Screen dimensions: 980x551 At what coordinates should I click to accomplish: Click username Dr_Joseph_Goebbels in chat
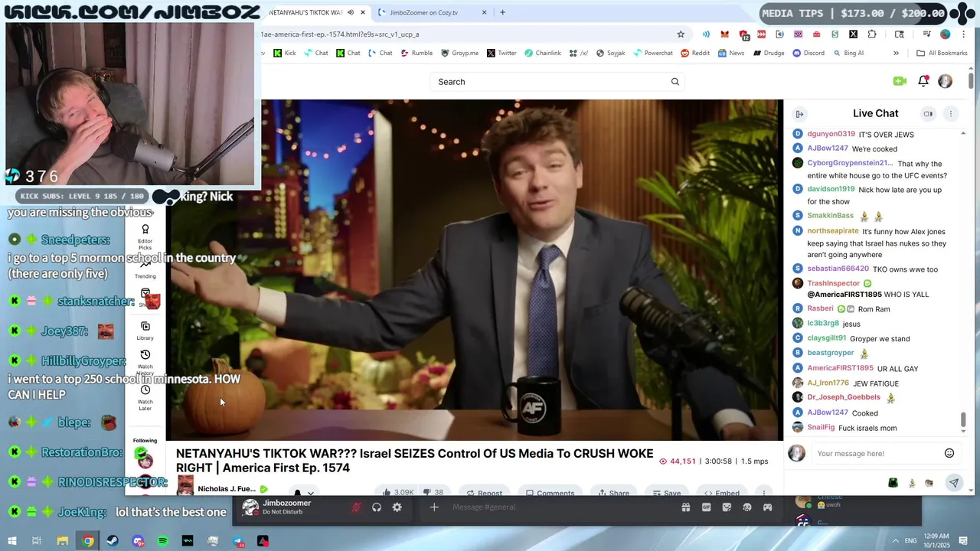click(x=843, y=397)
